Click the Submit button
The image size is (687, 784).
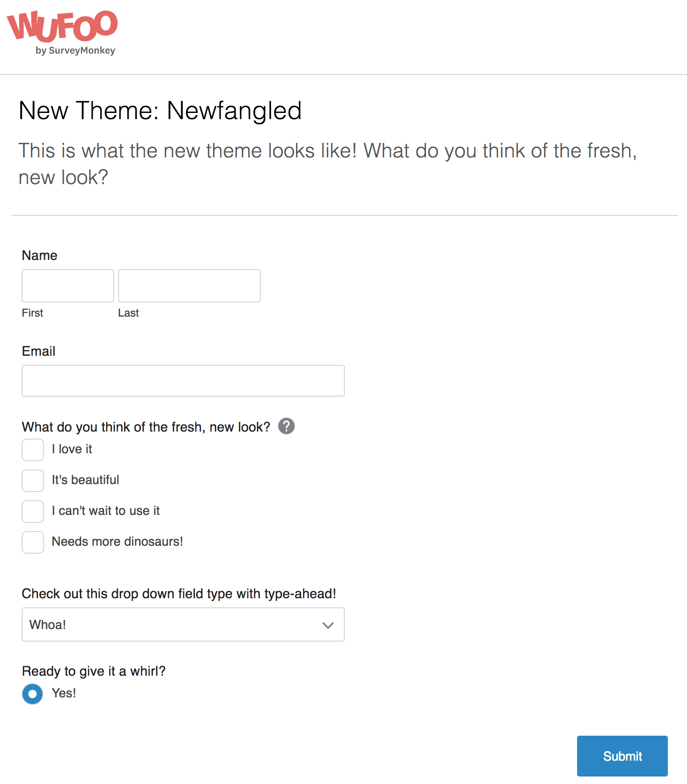(622, 756)
